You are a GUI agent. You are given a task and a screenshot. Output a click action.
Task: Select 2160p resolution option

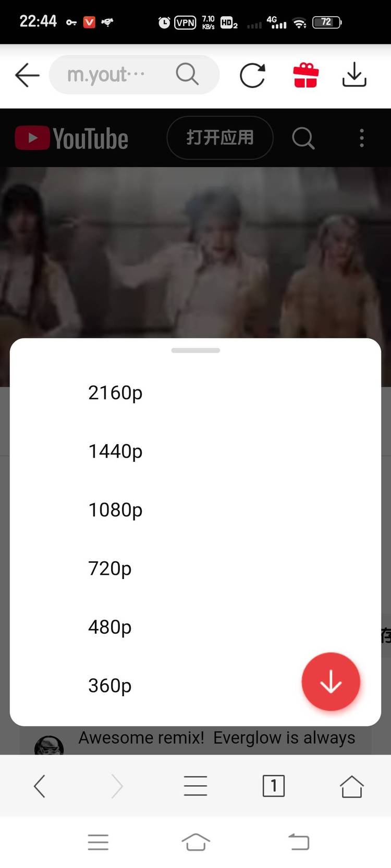(x=195, y=393)
